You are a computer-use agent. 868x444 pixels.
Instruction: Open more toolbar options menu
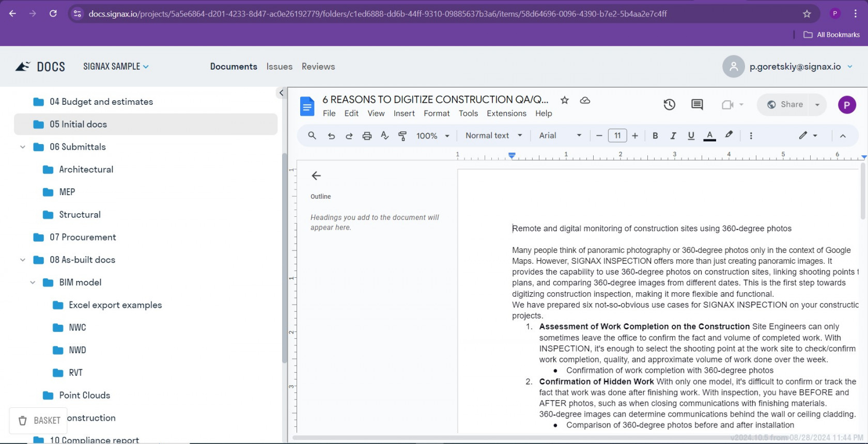pyautogui.click(x=751, y=136)
